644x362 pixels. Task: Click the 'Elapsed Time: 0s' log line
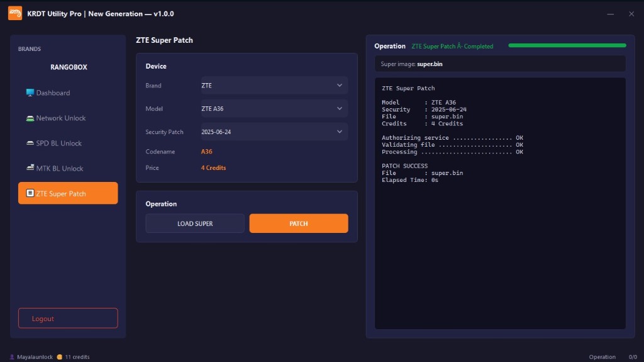(x=410, y=180)
